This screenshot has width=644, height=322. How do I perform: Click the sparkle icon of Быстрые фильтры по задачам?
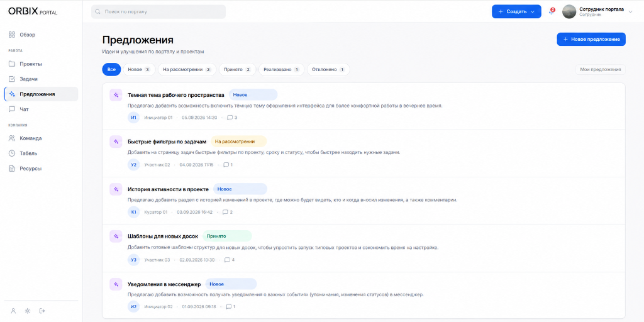tap(116, 142)
